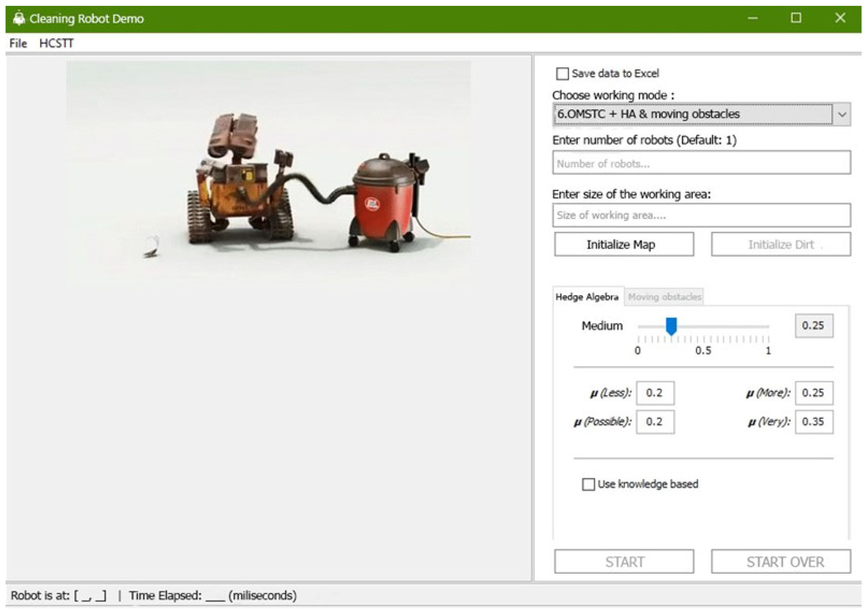
Task: Click the Robot is at status text
Action: pos(58,596)
